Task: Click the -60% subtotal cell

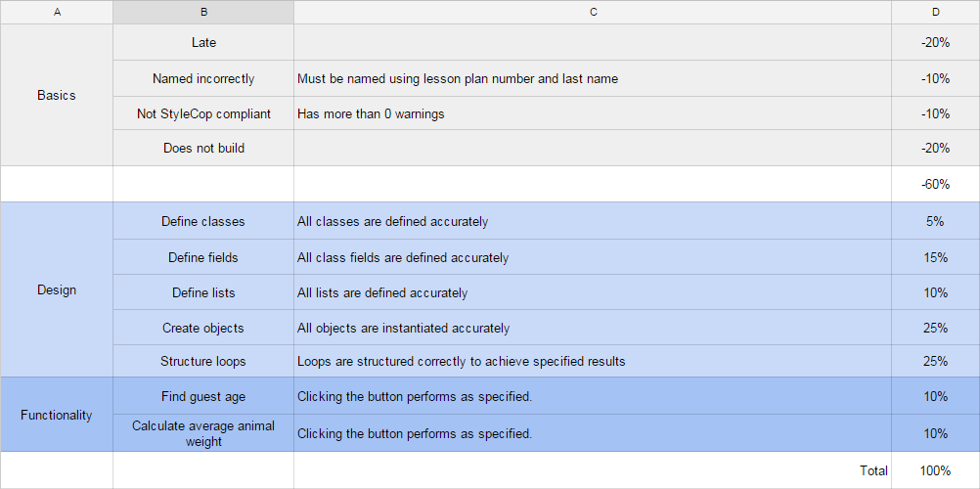Action: [935, 184]
